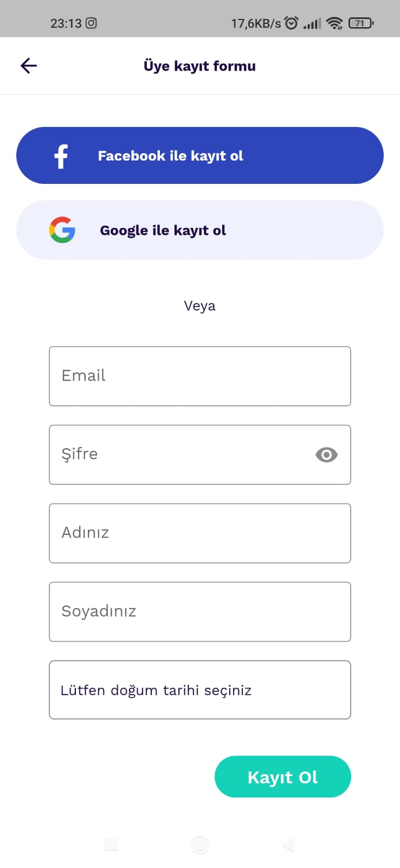Screen dimensions: 400x868
Task: Tap the Veya separator text
Action: point(199,306)
